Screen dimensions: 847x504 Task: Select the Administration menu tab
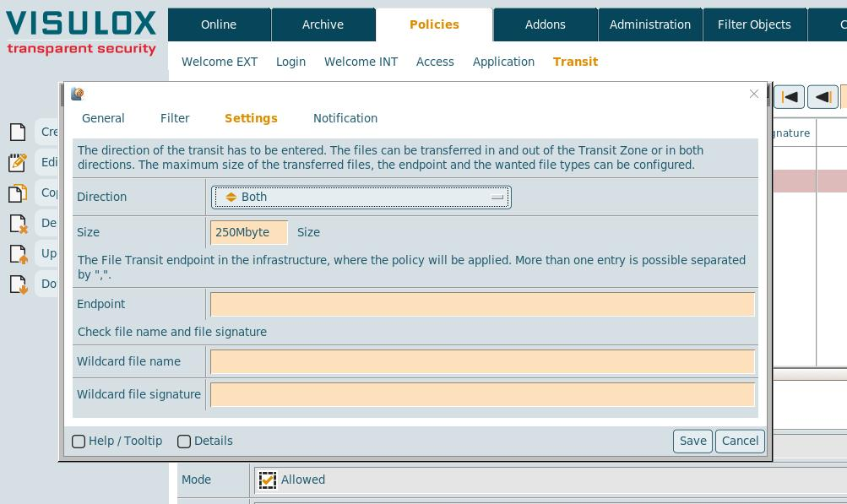[x=649, y=24]
